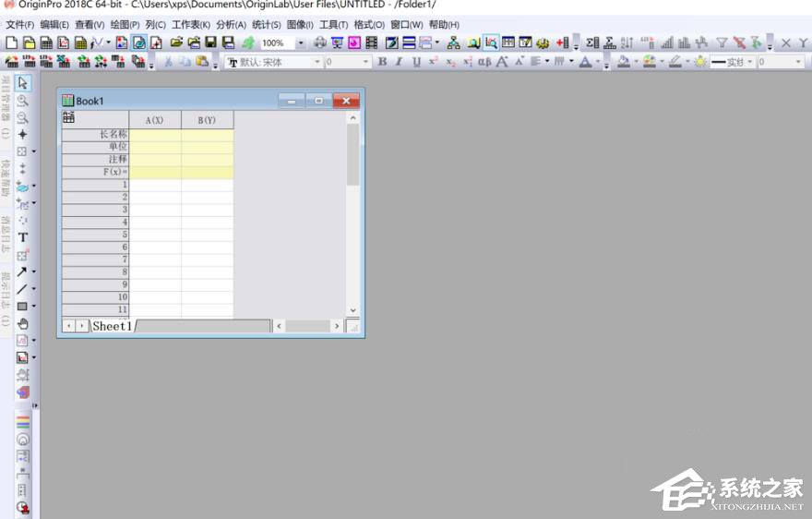Toggle subscript formatting

point(450,62)
